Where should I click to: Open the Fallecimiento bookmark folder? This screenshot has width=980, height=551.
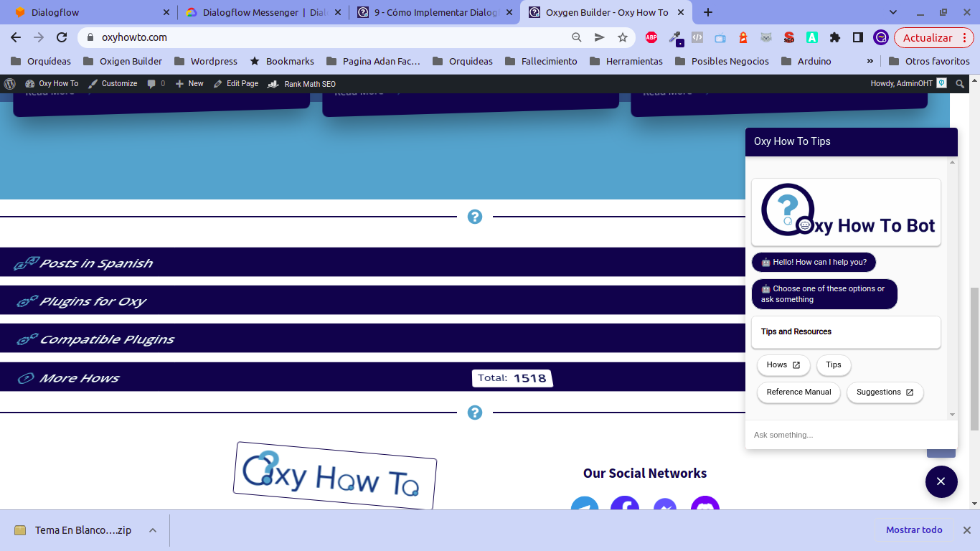tap(541, 61)
